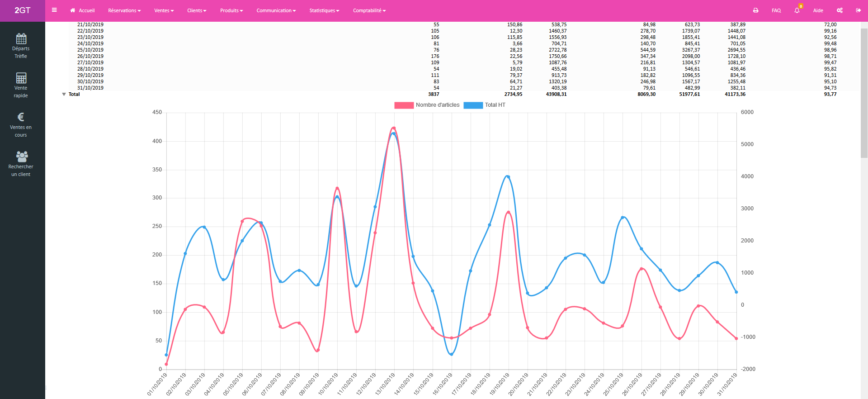
Task: Click the house icon beside Accueil
Action: (x=73, y=10)
